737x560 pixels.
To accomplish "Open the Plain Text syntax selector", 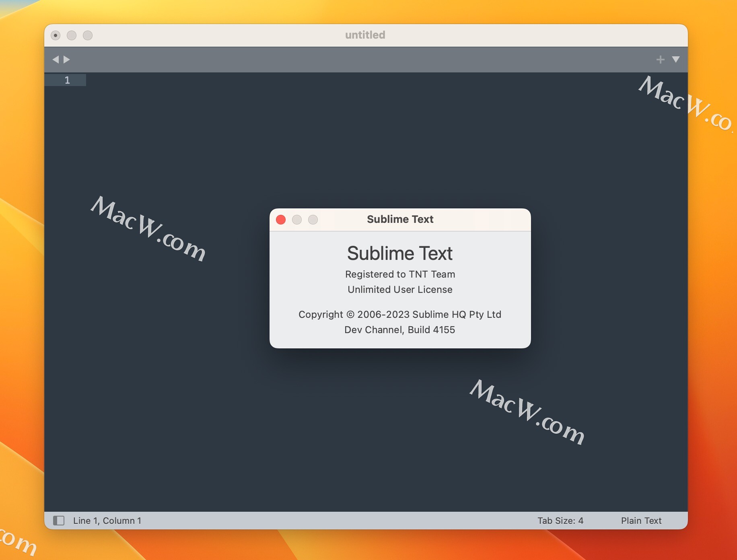I will [x=641, y=521].
